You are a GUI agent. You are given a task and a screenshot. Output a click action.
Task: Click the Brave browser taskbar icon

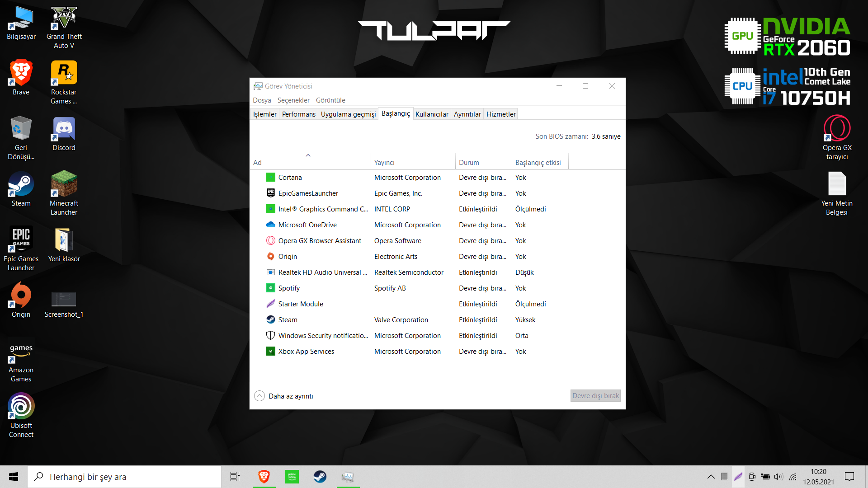(264, 476)
